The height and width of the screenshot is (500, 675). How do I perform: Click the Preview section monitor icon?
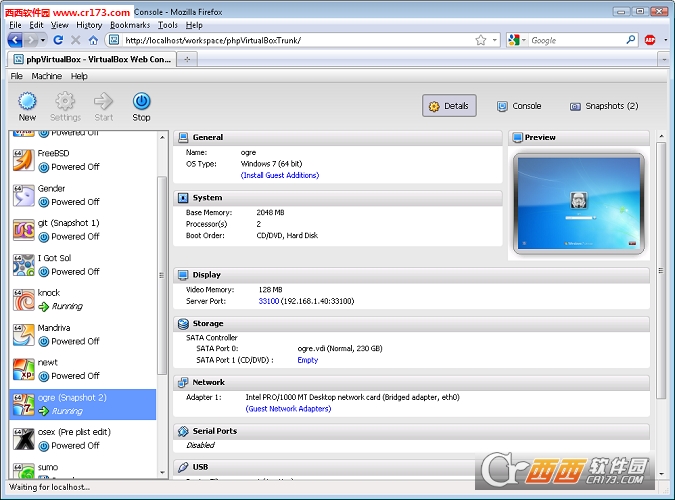[x=517, y=137]
